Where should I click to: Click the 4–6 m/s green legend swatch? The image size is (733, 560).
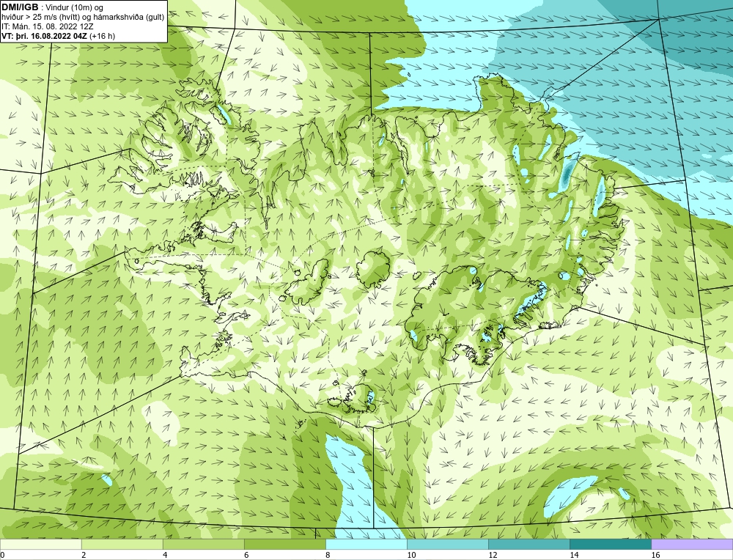203,544
